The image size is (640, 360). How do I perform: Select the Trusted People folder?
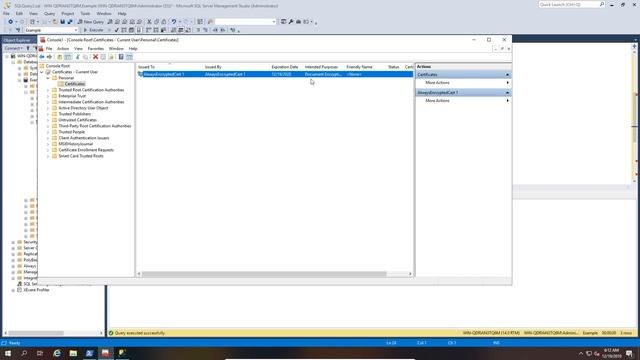pos(71,132)
